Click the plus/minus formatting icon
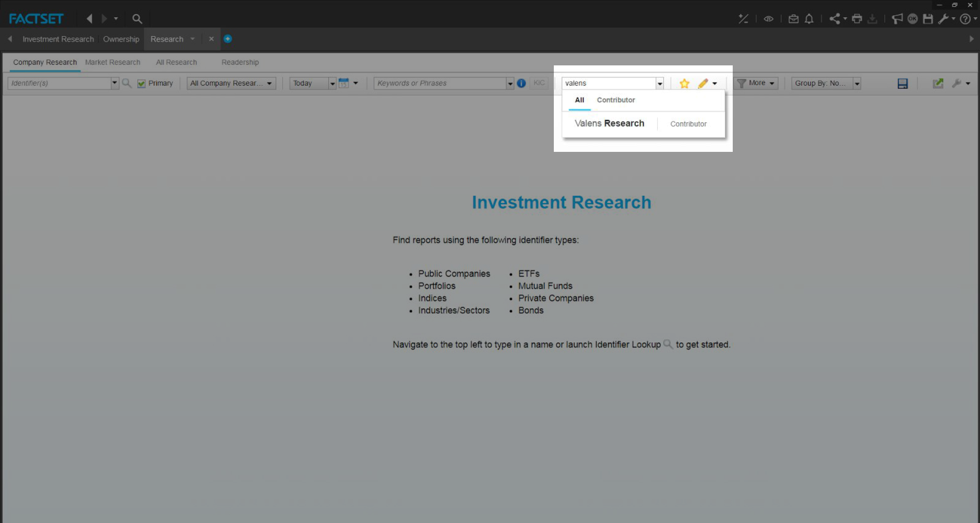This screenshot has width=980, height=523. point(743,19)
